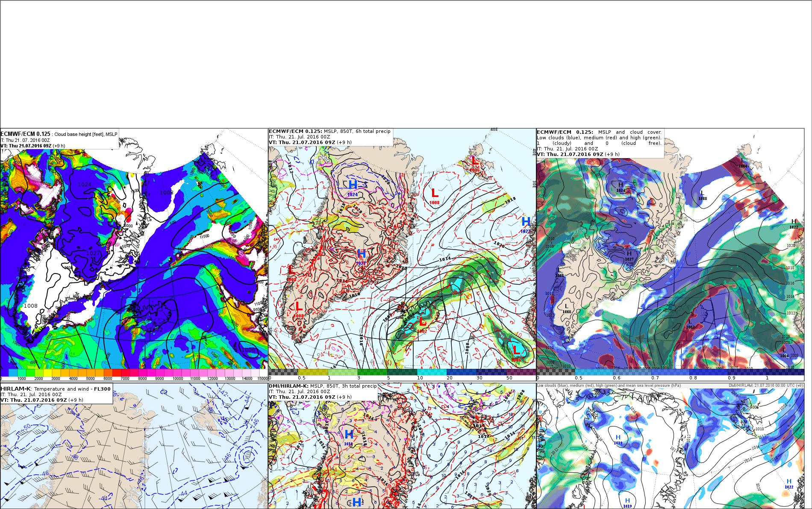Select blue 20–30 swatch in precip legend
The height and width of the screenshot is (509, 812).
(461, 372)
